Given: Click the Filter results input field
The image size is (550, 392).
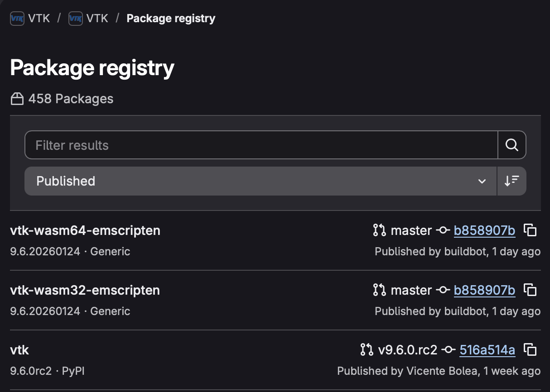Looking at the screenshot, I should [261, 145].
